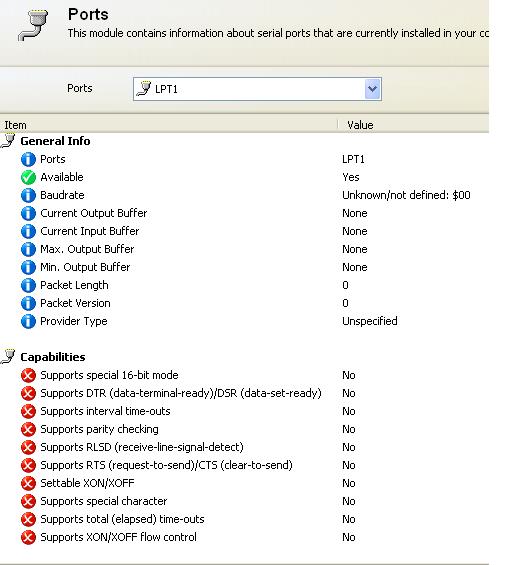This screenshot has height=565, width=518.
Task: Click the 'Ports' label left of combo box
Action: pyautogui.click(x=80, y=88)
